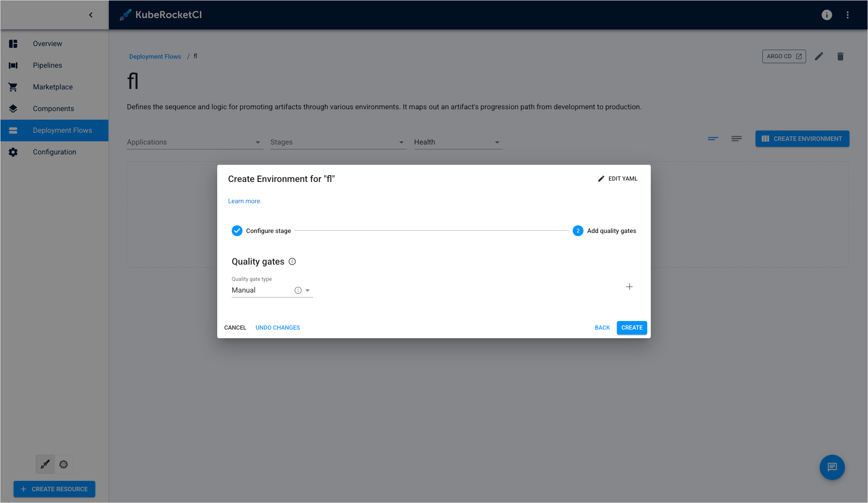Collapse the sidebar with the chevron arrow

(91, 15)
